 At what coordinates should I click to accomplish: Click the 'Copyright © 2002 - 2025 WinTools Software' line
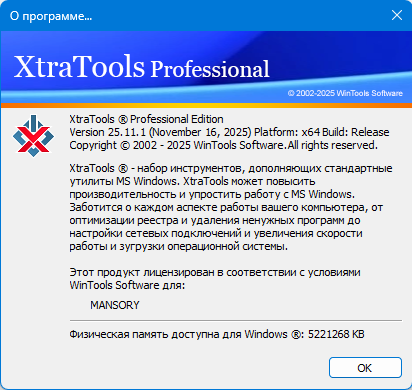pyautogui.click(x=223, y=145)
